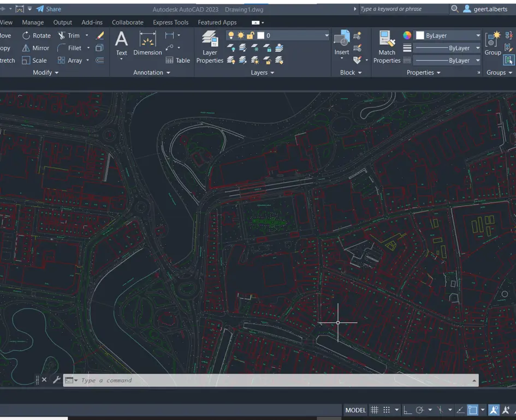Click the Customize wrench icon in command line
The height and width of the screenshot is (420, 516).
click(57, 380)
